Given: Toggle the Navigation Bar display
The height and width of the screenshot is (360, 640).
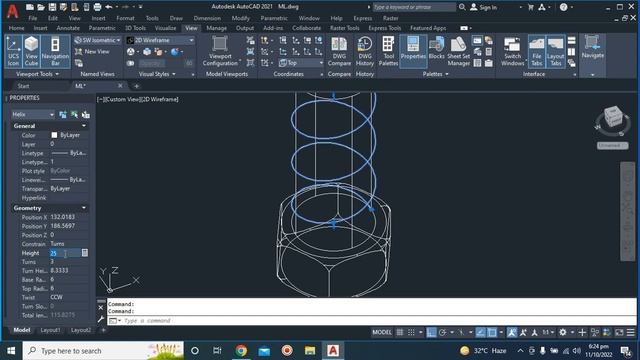Looking at the screenshot, I should coord(55,51).
